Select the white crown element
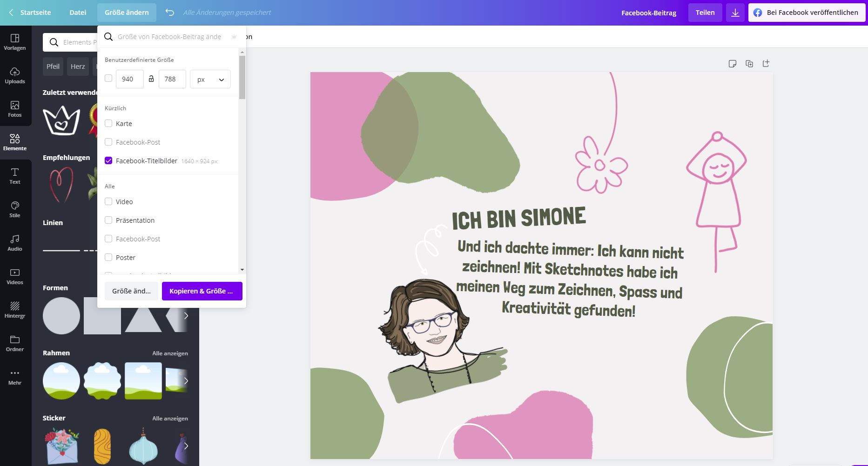Viewport: 868px width, 466px height. tap(61, 120)
